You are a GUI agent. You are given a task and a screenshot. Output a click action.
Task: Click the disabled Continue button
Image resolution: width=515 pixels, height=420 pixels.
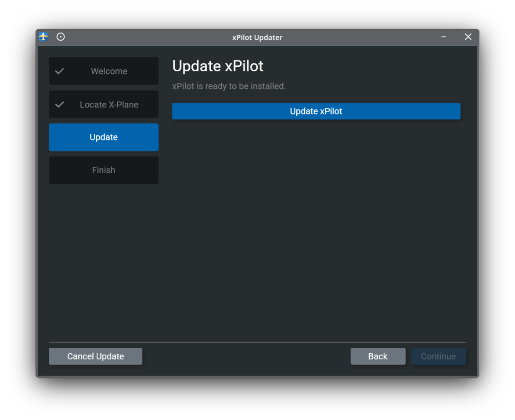point(439,356)
